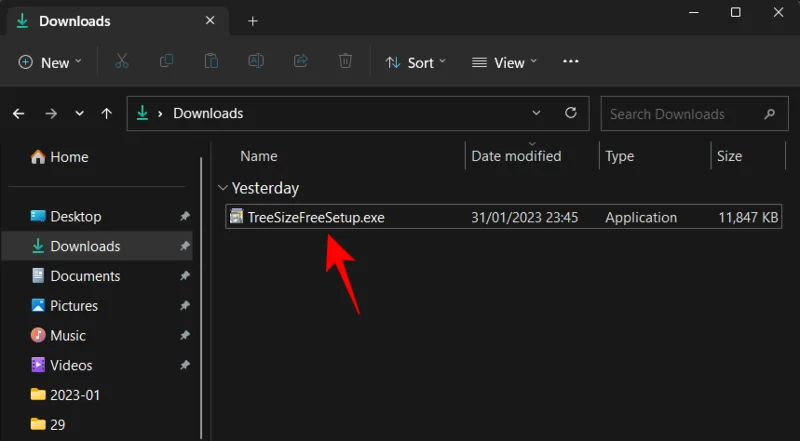Image resolution: width=800 pixels, height=441 pixels.
Task: Go up one folder level
Action: (107, 114)
